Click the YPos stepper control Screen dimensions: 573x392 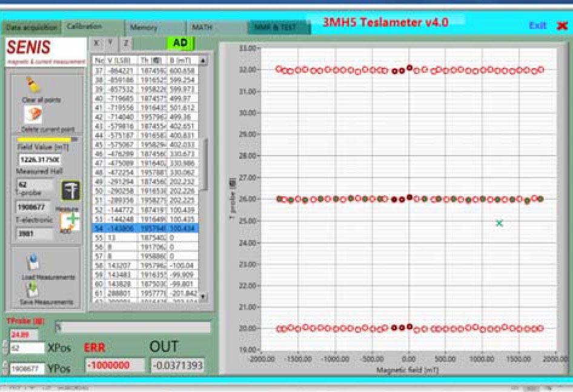tap(5, 368)
